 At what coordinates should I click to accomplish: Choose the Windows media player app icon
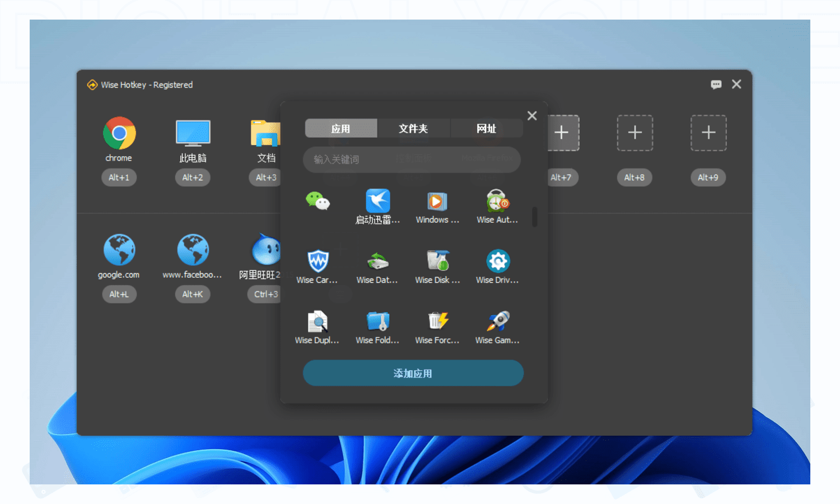click(437, 201)
